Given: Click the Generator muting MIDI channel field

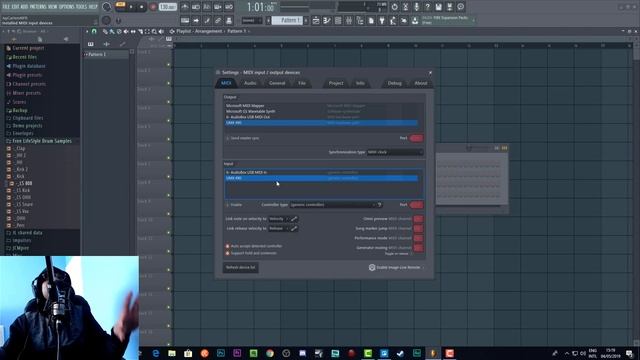Looking at the screenshot, I should 418,247.
